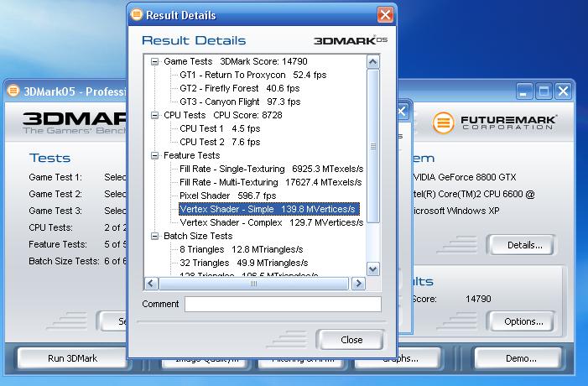
Task: Click Batch Size Tests label in main window
Action: pyautogui.click(x=64, y=261)
